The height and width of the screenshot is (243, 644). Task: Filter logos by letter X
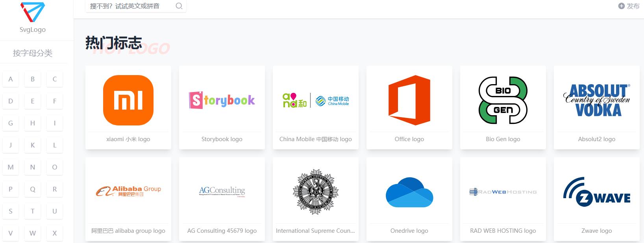(55, 233)
